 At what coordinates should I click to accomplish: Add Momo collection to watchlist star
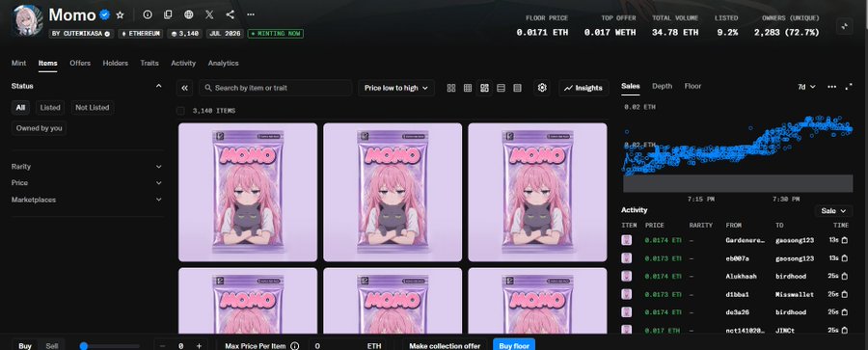[121, 15]
